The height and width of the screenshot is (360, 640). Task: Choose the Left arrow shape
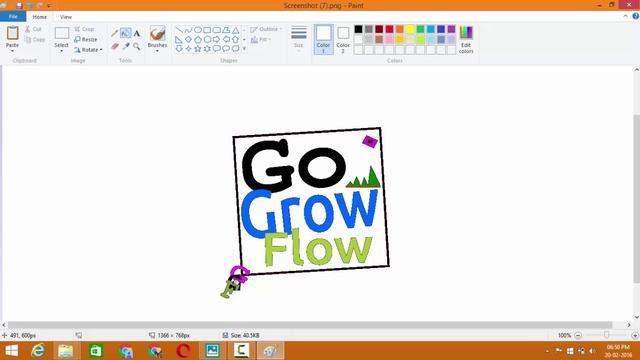point(226,40)
